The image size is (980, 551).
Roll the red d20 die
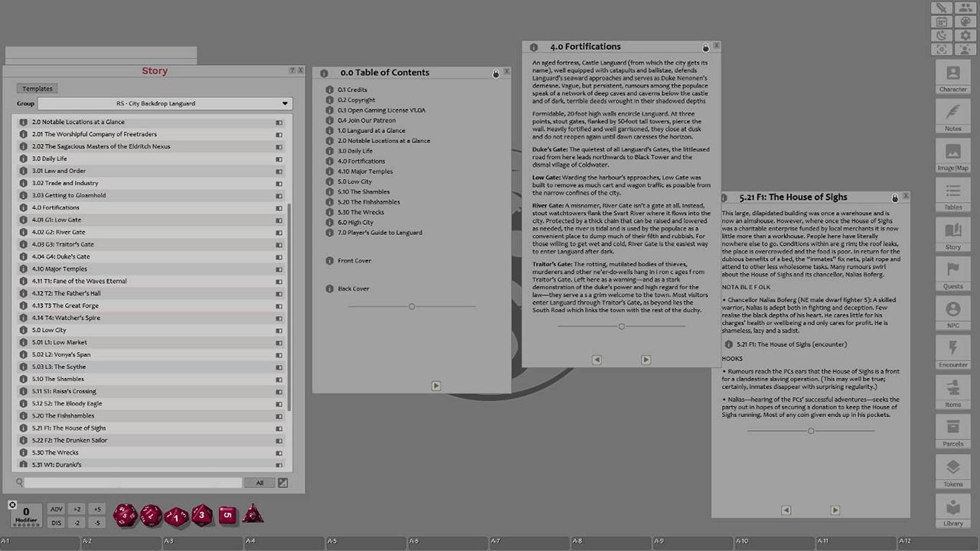coord(127,515)
